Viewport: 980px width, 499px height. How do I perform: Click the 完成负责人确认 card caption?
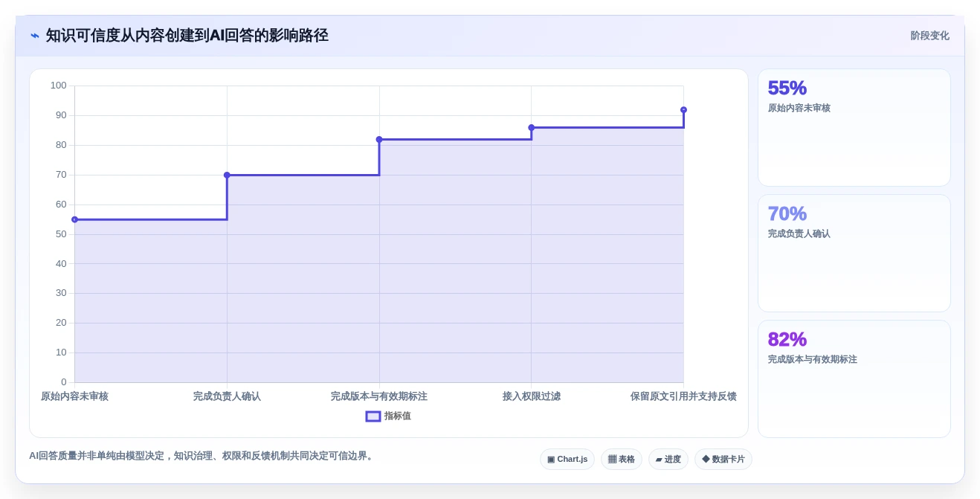[799, 234]
